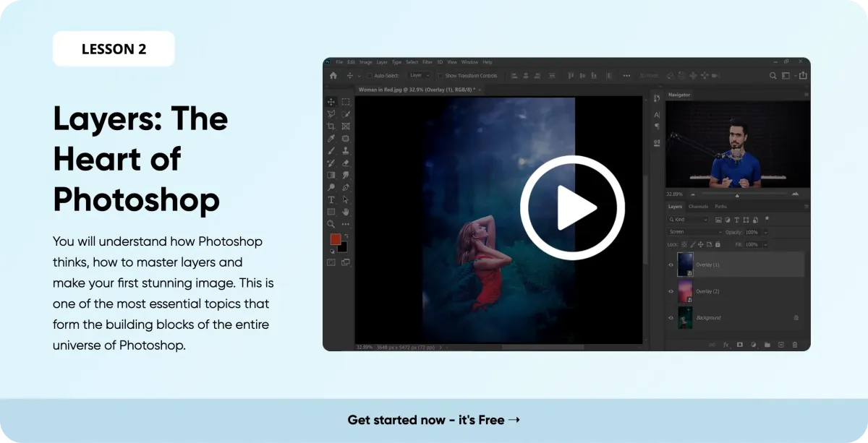The width and height of the screenshot is (868, 443).
Task: Open the Layer menu
Action: [x=382, y=62]
